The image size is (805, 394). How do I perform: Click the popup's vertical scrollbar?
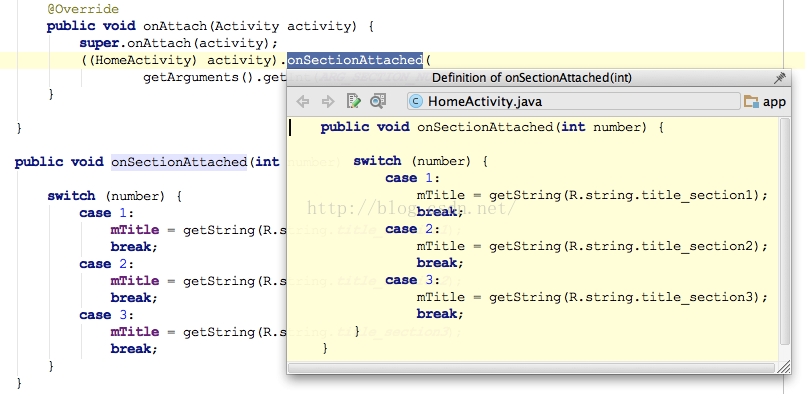pos(784,232)
